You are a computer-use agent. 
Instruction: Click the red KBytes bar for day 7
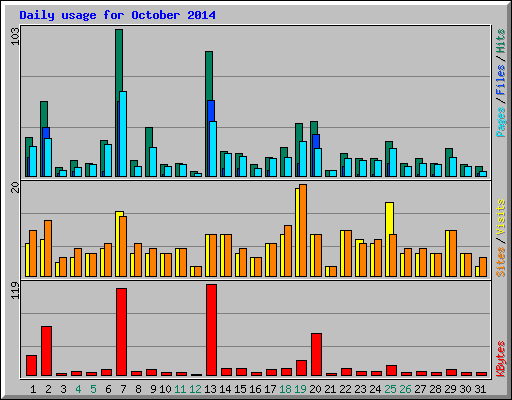[x=121, y=332]
